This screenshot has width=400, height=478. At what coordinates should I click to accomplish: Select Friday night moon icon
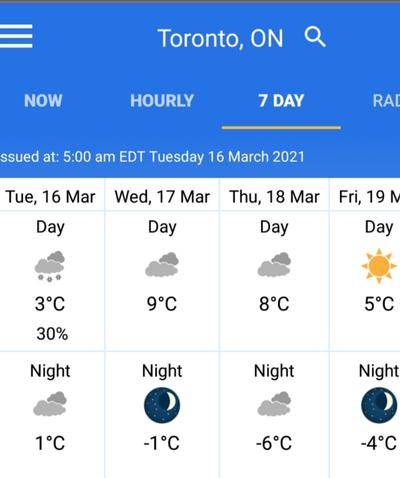(379, 405)
